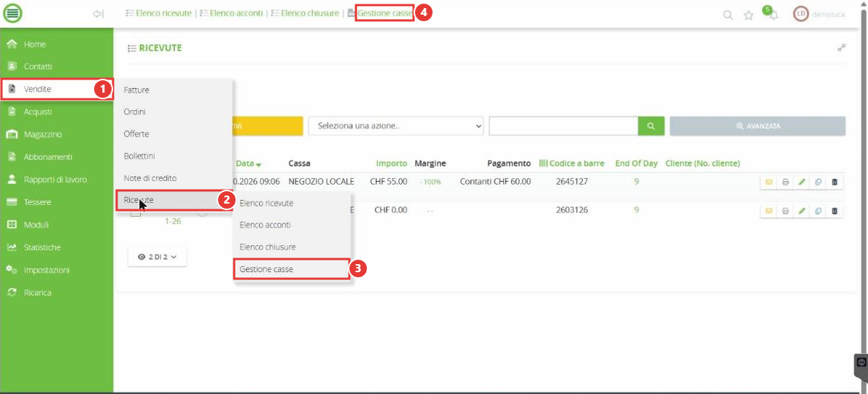This screenshot has width=868, height=394.
Task: Select Elenco ricevute in the Ricevute submenu
Action: (x=292, y=203)
